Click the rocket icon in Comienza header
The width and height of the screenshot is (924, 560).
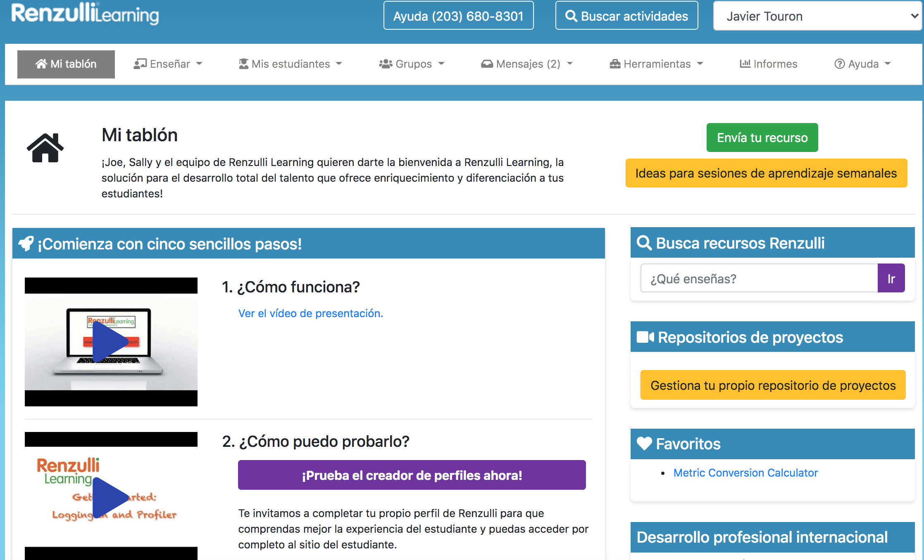point(26,244)
